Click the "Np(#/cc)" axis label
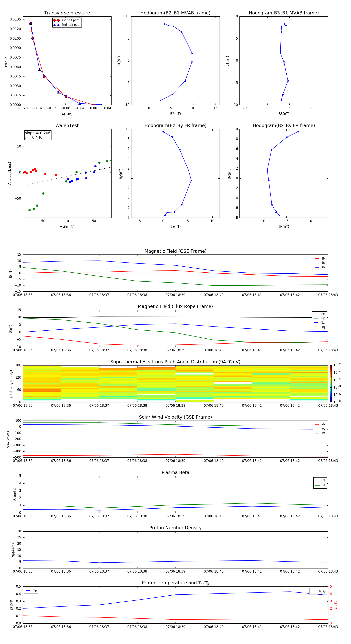Viewport: 351px width, 644px height. [13, 550]
